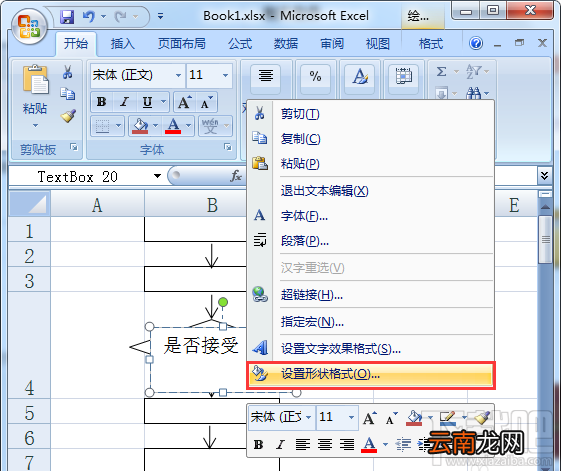Screen dimensions: 561x471
Task: Click the AutoSum sigma icon
Action: (442, 72)
